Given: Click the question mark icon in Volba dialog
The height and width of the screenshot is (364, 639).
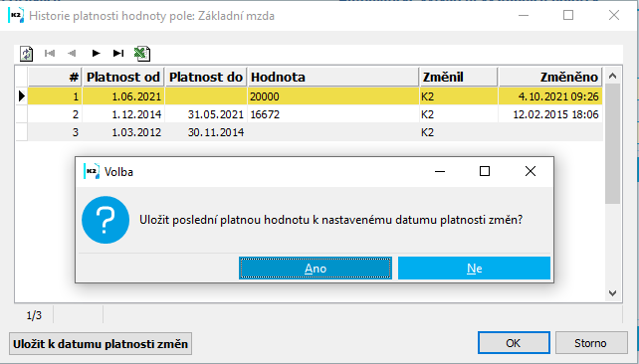Looking at the screenshot, I should pyautogui.click(x=106, y=220).
